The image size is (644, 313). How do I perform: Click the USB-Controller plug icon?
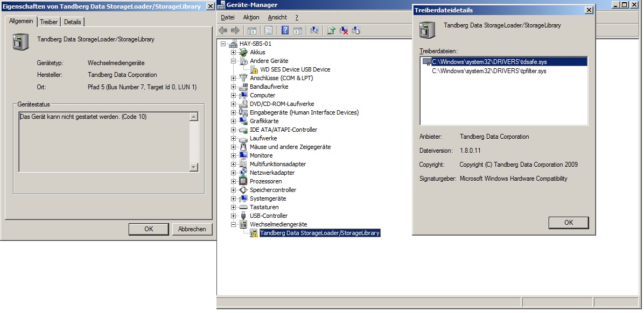tap(243, 216)
